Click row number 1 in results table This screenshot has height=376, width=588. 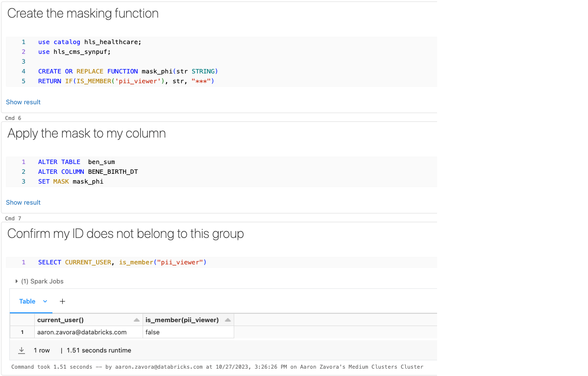point(22,332)
